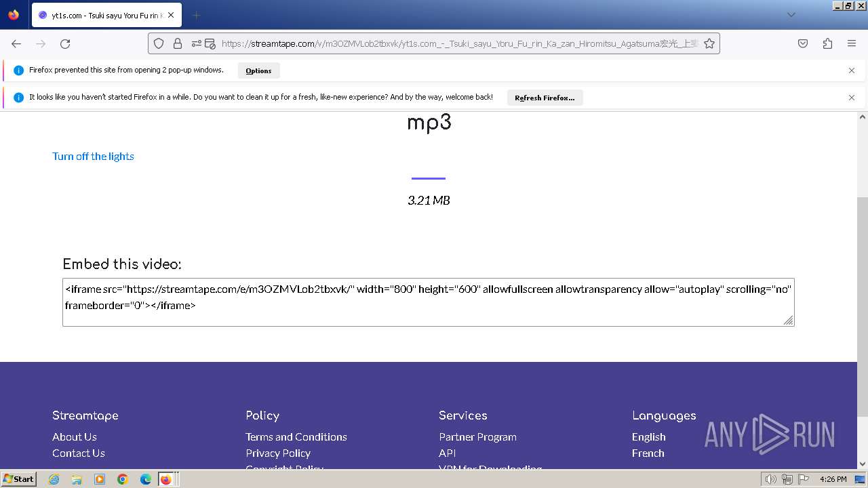Open the Firefox application menu
Screen dimensions: 868x488
pos(852,43)
